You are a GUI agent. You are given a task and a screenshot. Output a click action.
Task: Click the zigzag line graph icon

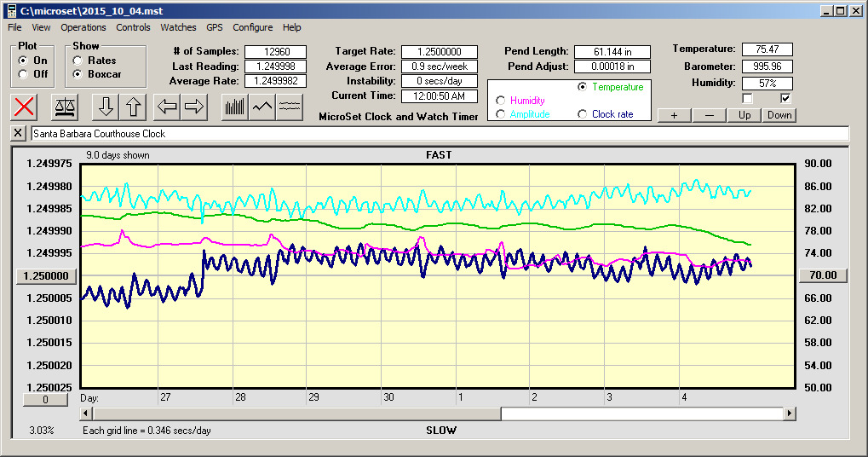[262, 107]
